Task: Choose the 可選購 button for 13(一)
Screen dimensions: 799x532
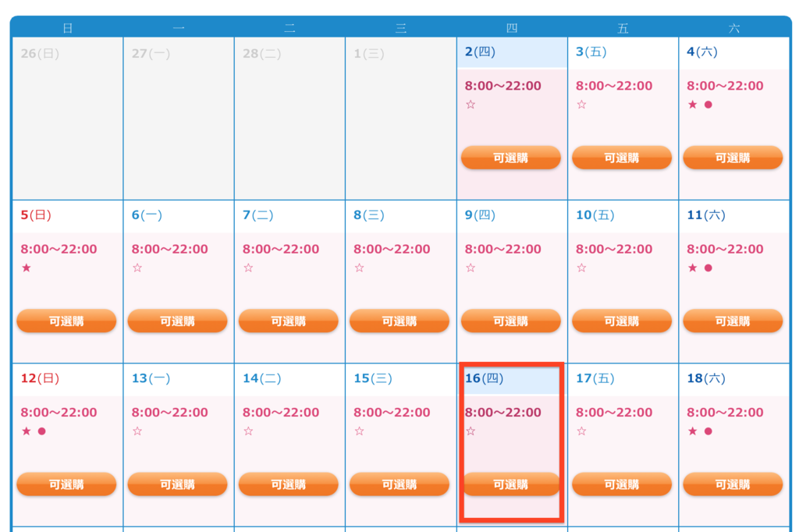Action: [177, 484]
